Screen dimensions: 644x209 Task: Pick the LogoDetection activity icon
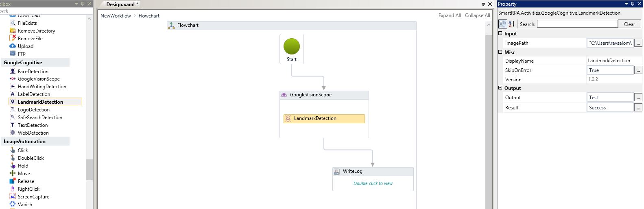tap(13, 110)
